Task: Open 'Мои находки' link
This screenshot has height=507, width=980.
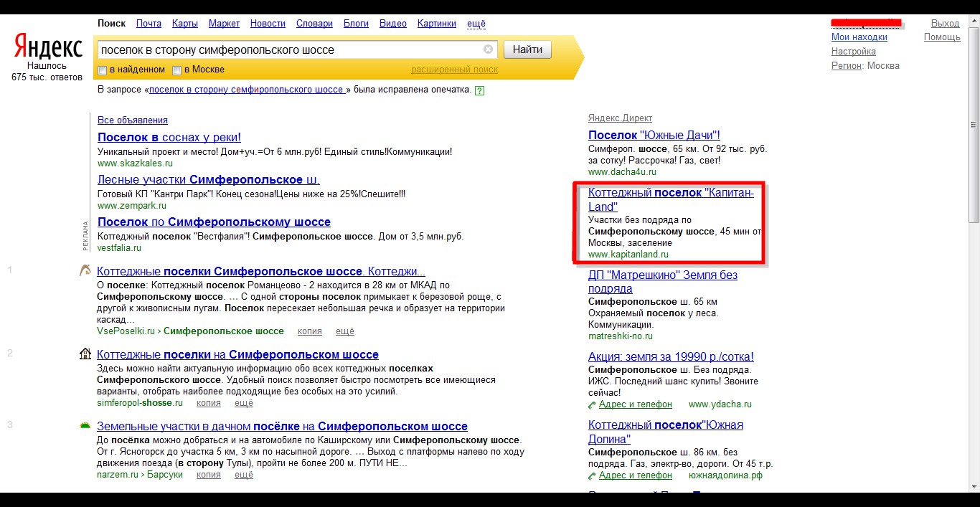Action: pos(859,37)
